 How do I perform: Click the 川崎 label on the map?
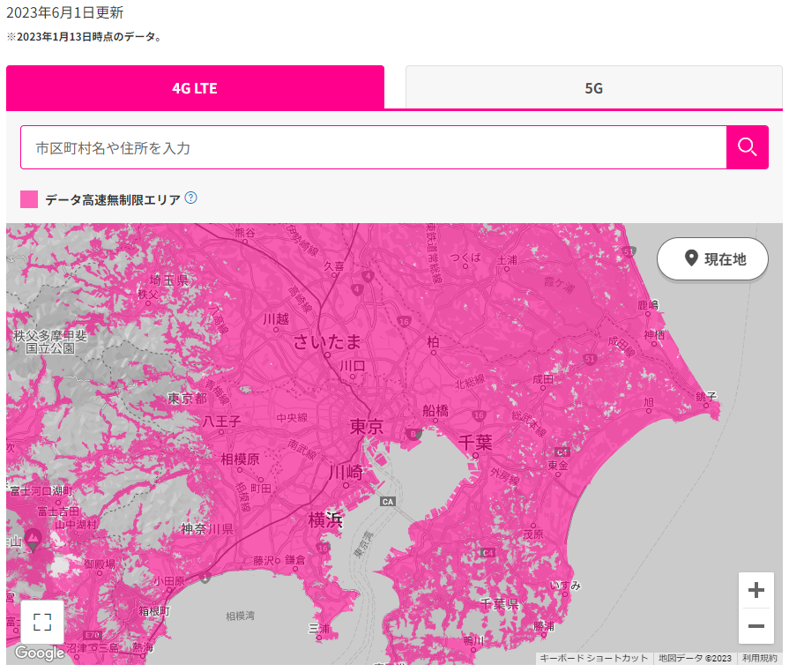pyautogui.click(x=346, y=473)
